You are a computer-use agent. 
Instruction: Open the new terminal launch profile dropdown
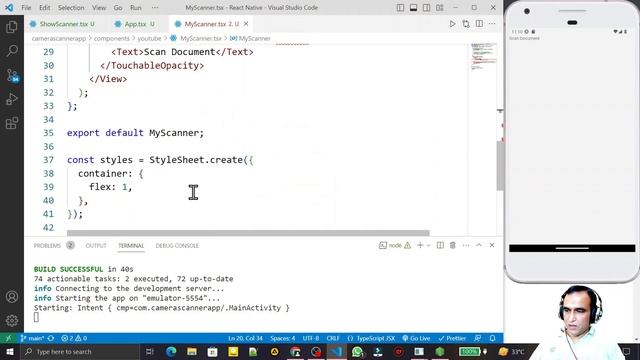429,245
